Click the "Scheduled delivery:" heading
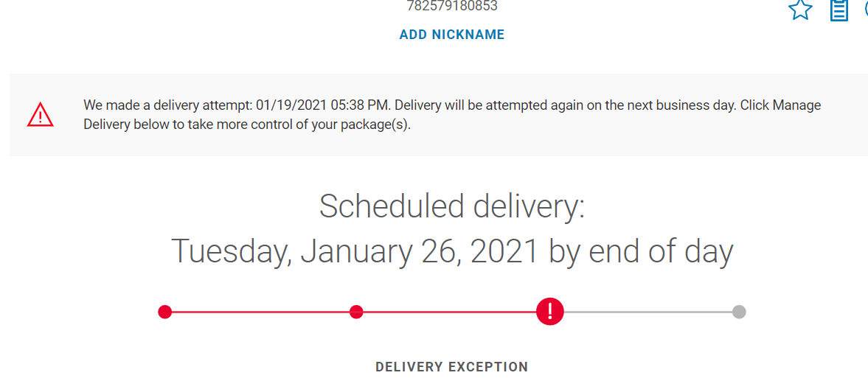Viewport: 868px width, 381px height. pos(452,206)
